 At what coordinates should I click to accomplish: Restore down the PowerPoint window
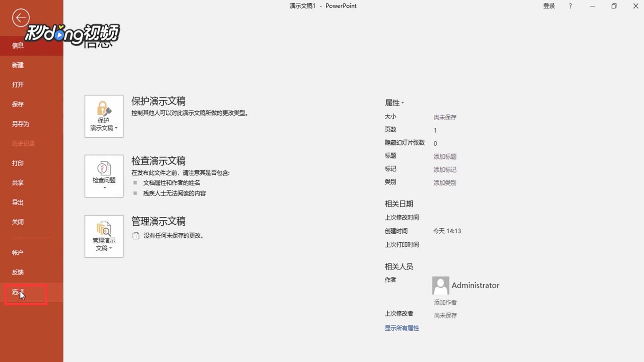click(614, 6)
